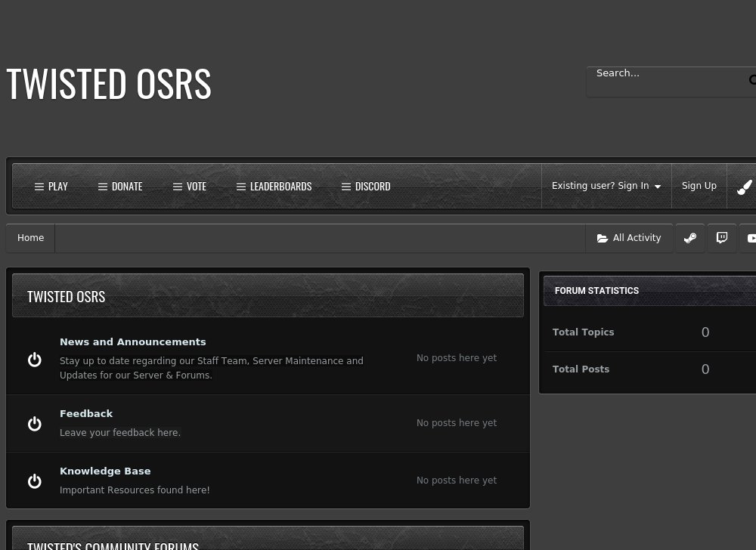Open the Twitch channel icon
The image size is (756, 550).
pyautogui.click(x=722, y=238)
